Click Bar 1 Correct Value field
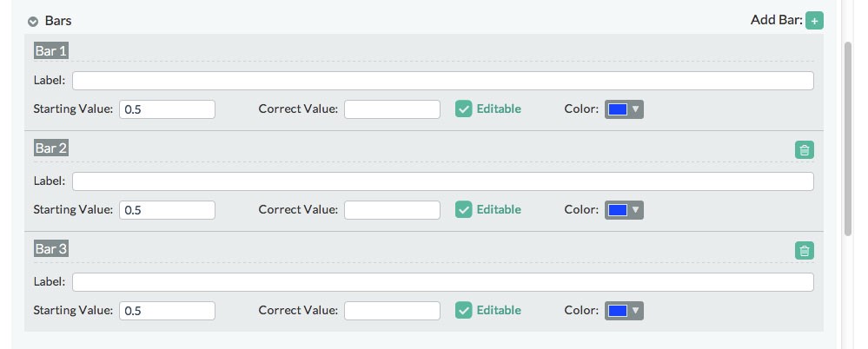 [x=392, y=109]
